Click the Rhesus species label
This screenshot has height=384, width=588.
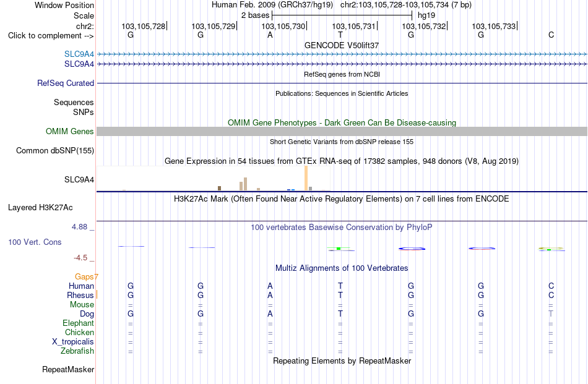click(80, 295)
